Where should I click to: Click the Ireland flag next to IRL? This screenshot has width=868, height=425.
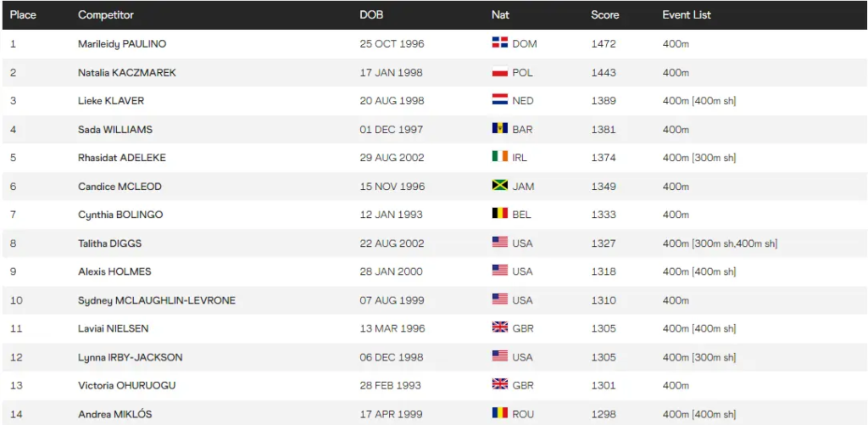(x=500, y=157)
